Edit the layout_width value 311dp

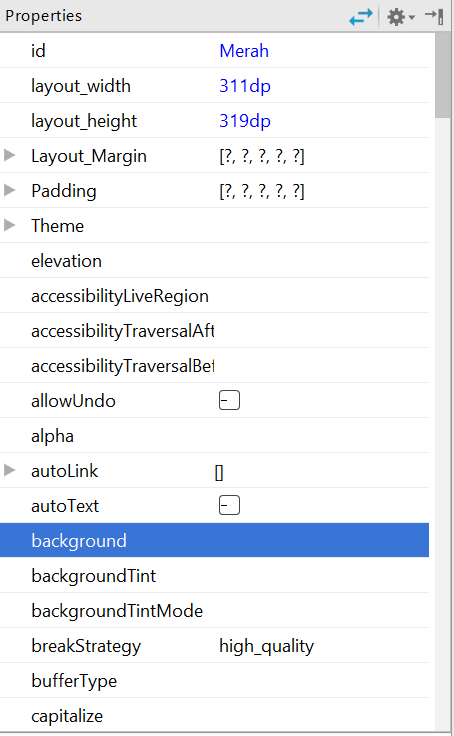245,86
